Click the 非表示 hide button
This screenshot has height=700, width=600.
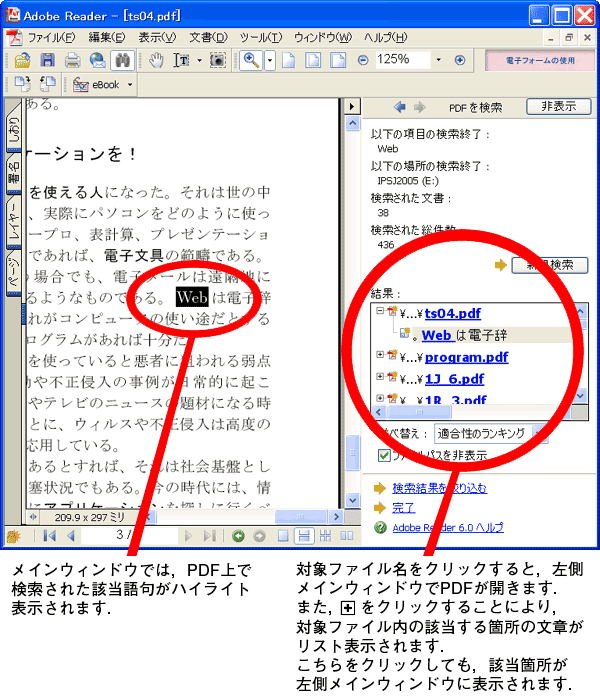[558, 106]
